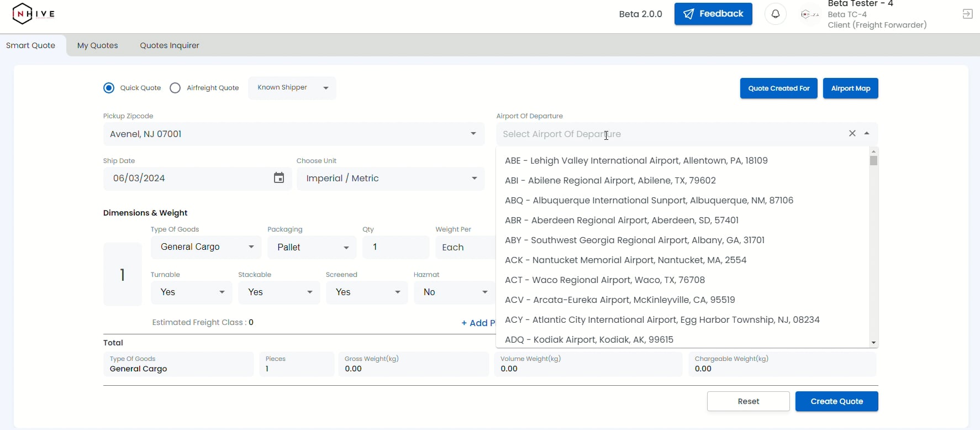This screenshot has height=430, width=980.
Task: Select ADQ - Kodiak Airport
Action: pos(683,339)
